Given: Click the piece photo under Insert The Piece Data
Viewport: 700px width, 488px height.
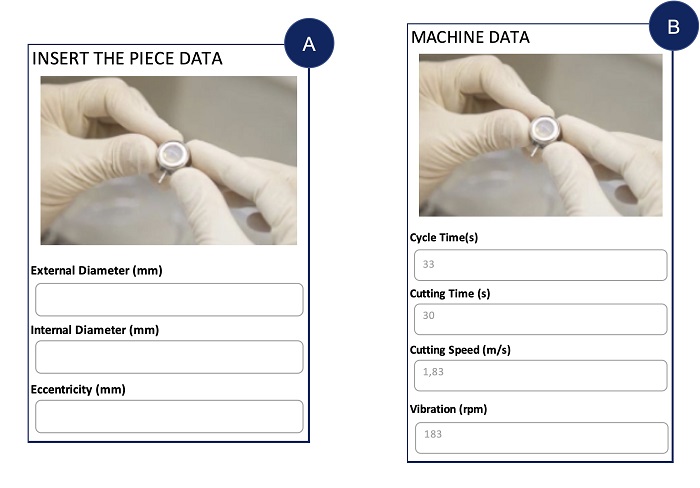Looking at the screenshot, I should 168,160.
